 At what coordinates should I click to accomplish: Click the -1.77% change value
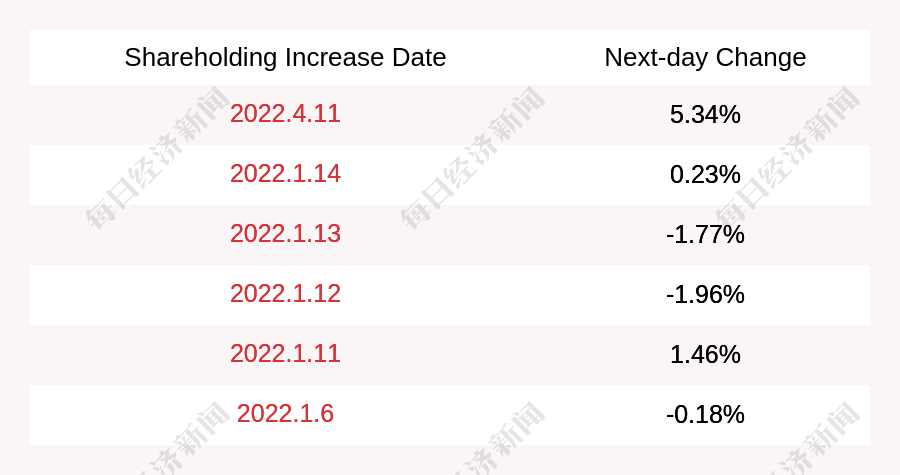(x=705, y=235)
